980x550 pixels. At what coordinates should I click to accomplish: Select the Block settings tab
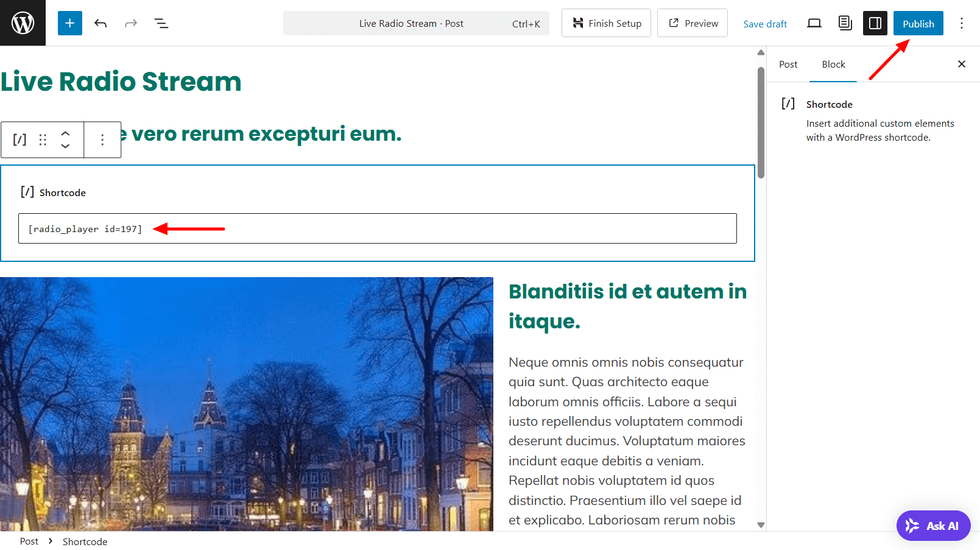833,65
